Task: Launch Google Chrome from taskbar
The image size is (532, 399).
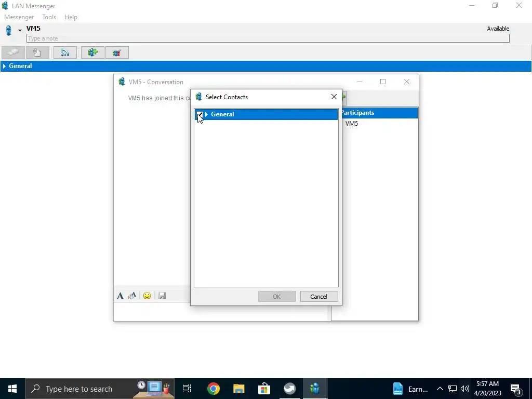Action: 214,389
